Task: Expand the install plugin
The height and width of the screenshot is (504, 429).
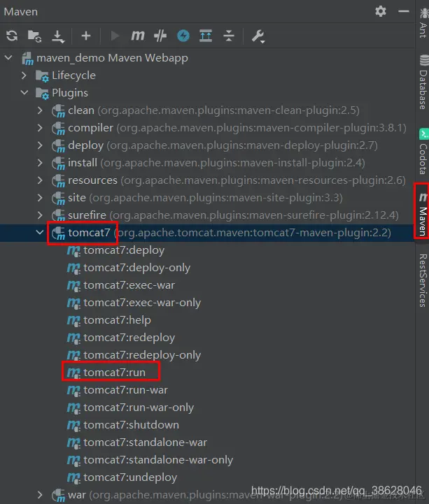Action: (40, 163)
